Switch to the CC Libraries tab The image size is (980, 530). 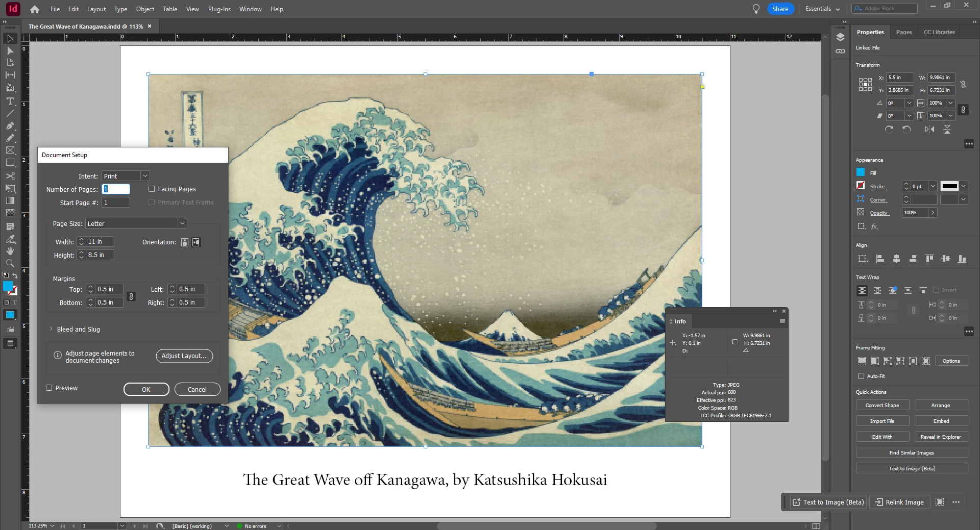(x=939, y=32)
